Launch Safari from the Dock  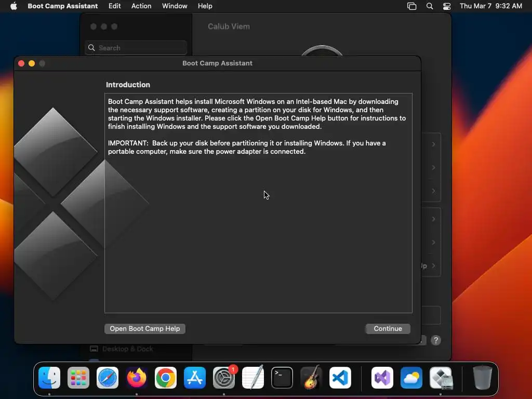(x=108, y=378)
